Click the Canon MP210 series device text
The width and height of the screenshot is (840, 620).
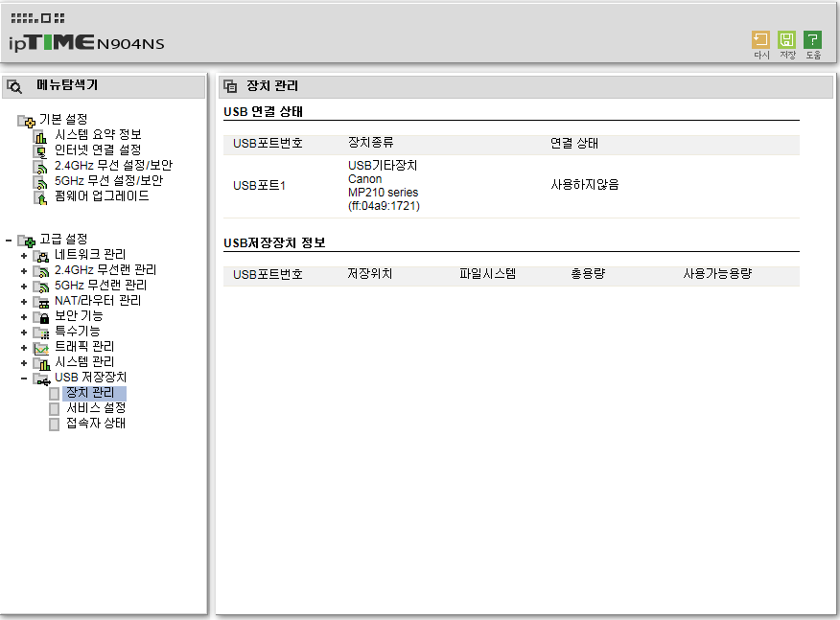383,186
